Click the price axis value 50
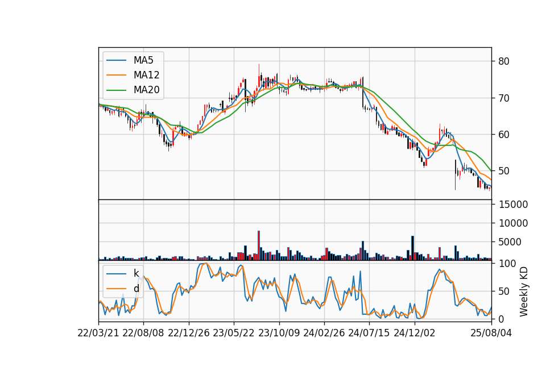The width and height of the screenshot is (546, 392). pos(504,171)
